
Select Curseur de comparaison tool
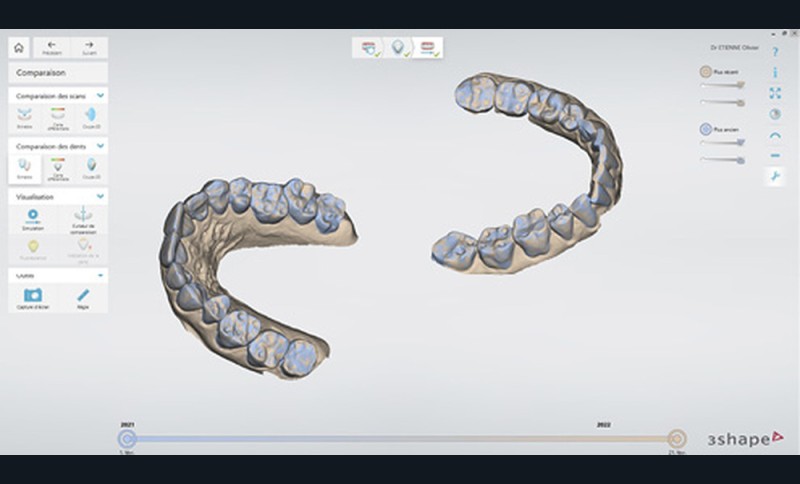83,217
